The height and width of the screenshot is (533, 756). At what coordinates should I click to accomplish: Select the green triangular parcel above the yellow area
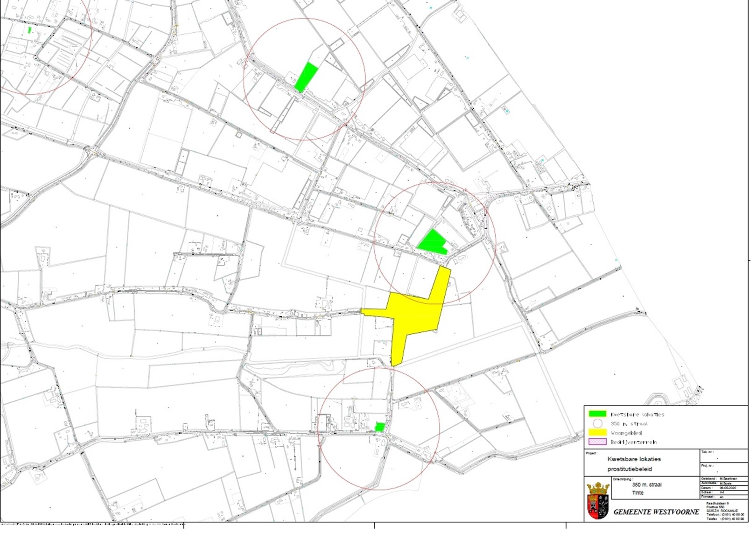433,242
